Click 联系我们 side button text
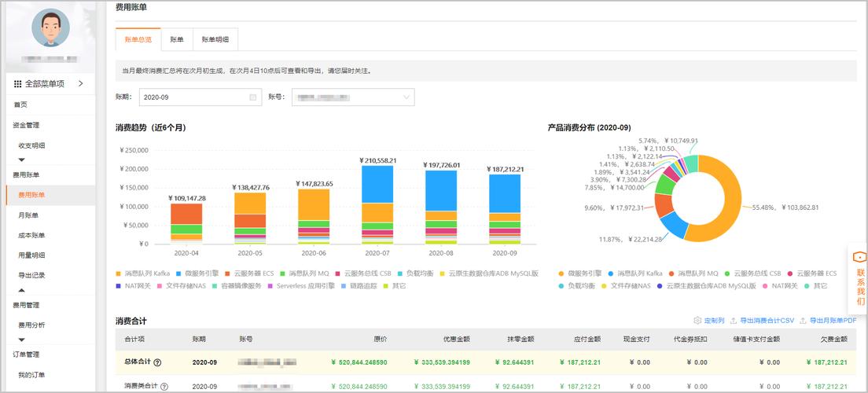The width and height of the screenshot is (868, 393). [x=860, y=286]
